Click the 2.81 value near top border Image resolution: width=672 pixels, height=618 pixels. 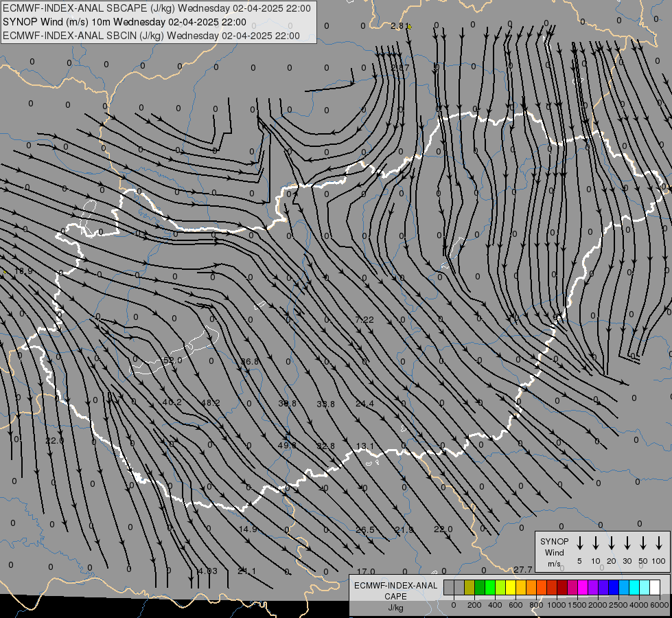400,26
